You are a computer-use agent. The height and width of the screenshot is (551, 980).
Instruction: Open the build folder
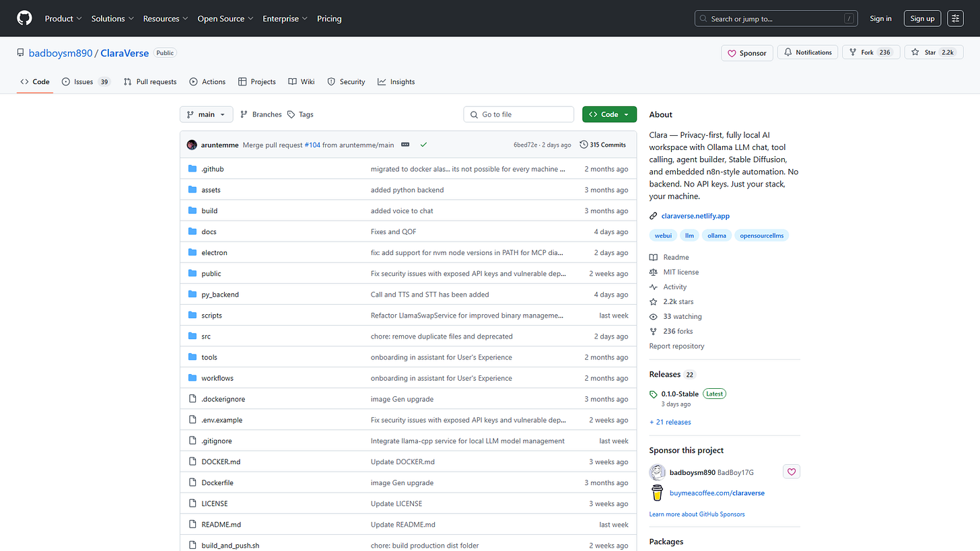pos(209,211)
